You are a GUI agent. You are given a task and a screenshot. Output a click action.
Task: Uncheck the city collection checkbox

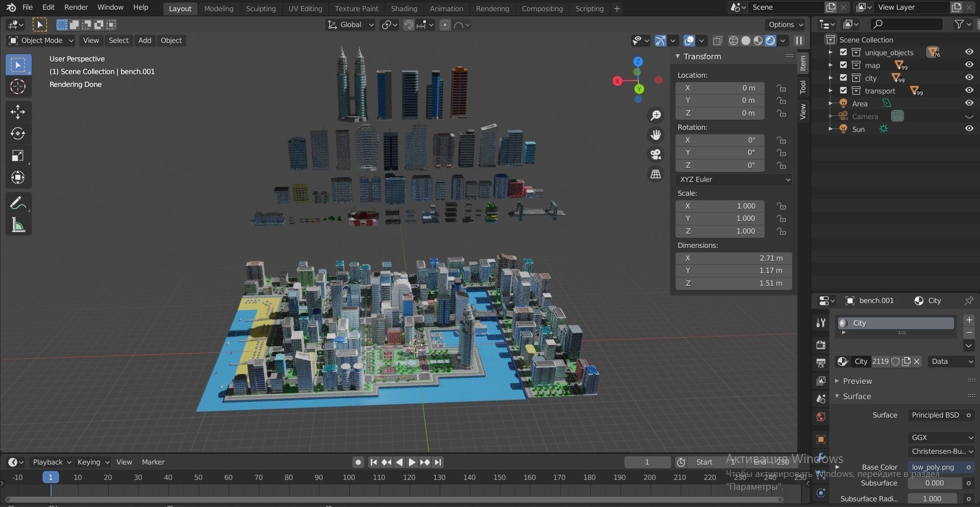tap(843, 78)
